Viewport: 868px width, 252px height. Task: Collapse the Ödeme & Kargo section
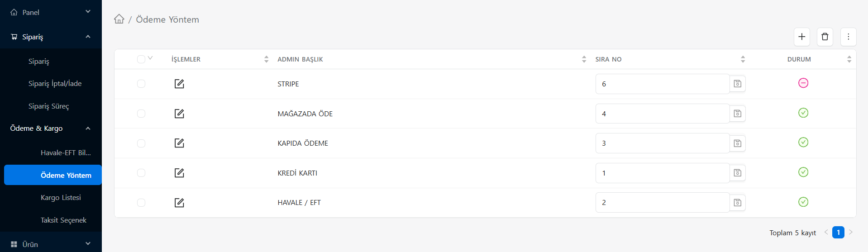51,128
